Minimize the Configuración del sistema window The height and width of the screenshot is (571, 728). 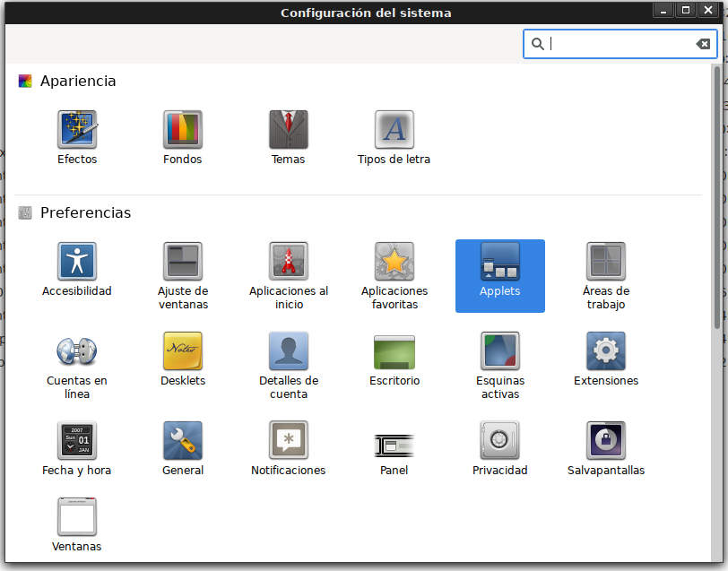pyautogui.click(x=664, y=10)
